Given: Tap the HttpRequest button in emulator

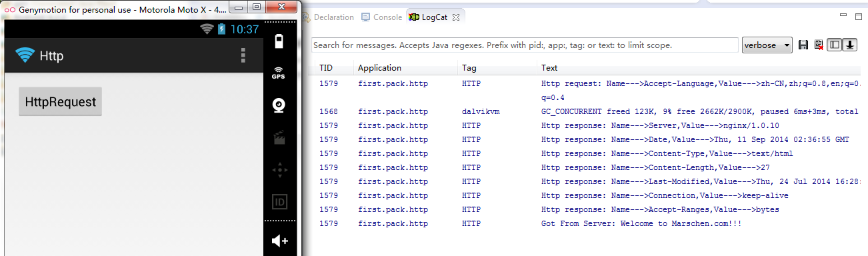Looking at the screenshot, I should pyautogui.click(x=61, y=102).
